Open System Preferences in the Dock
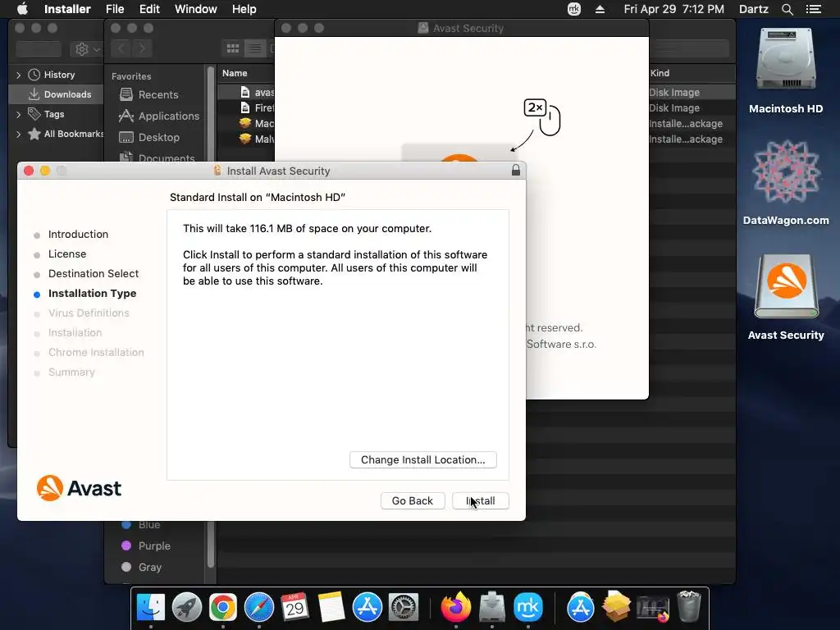 pos(404,607)
